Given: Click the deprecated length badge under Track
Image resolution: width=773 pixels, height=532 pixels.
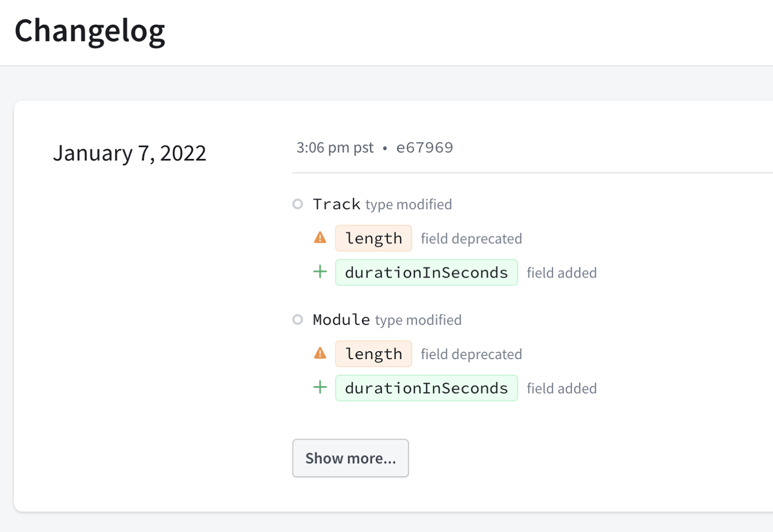Looking at the screenshot, I should pyautogui.click(x=373, y=238).
